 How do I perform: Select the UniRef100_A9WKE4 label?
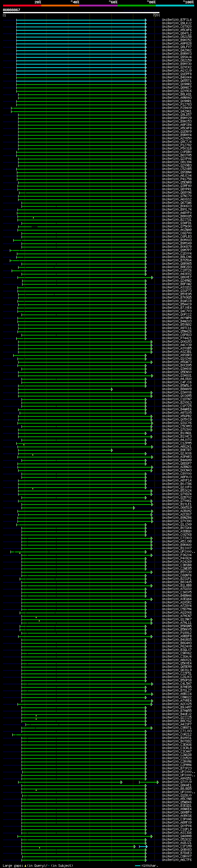point(177,809)
